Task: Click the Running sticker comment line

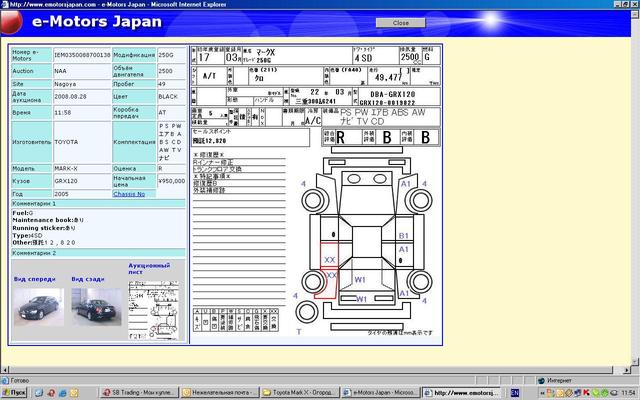Action: click(44, 228)
